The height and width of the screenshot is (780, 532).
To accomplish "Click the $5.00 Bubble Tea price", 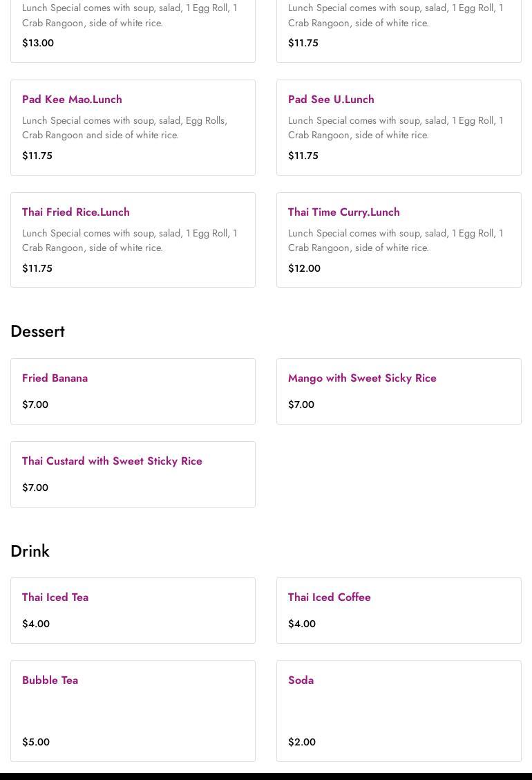I will point(36,742).
